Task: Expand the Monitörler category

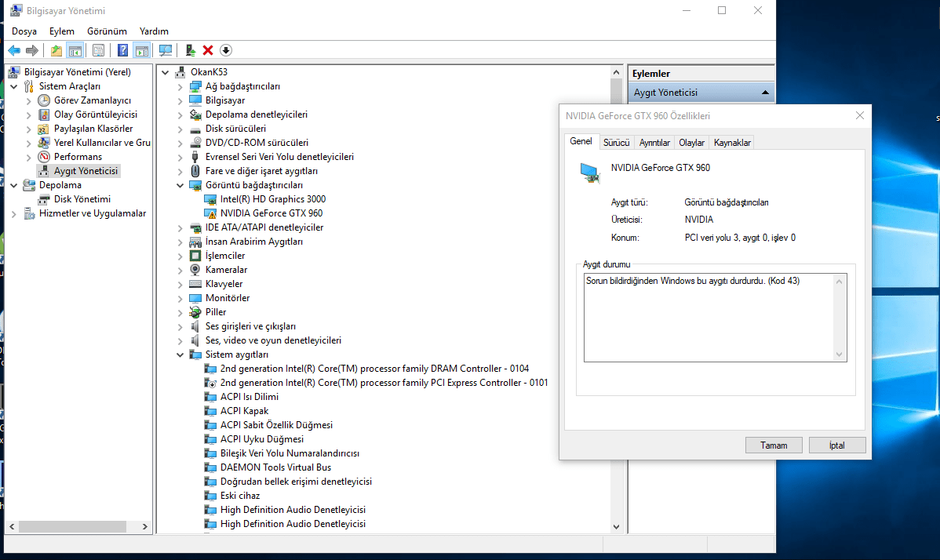Action: click(x=180, y=298)
